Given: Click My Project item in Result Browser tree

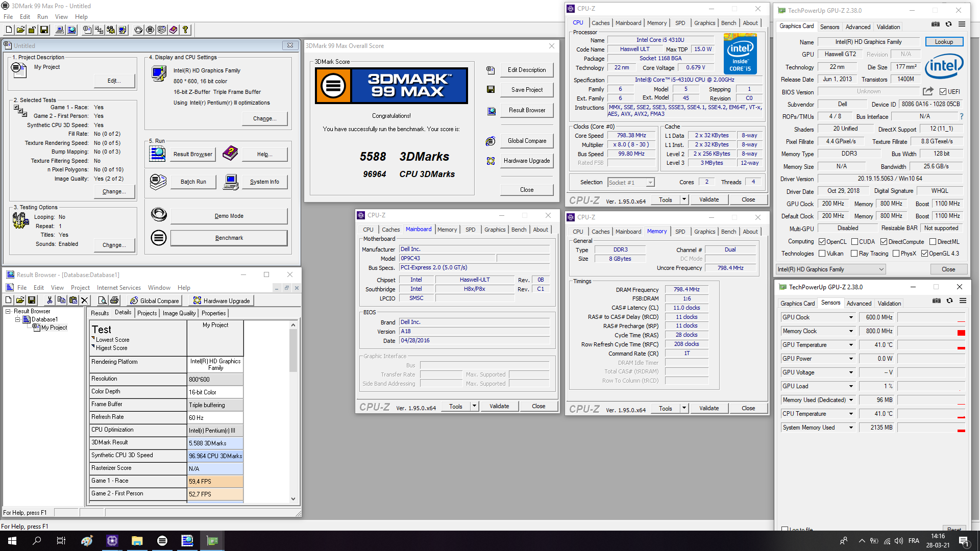Looking at the screenshot, I should [54, 328].
